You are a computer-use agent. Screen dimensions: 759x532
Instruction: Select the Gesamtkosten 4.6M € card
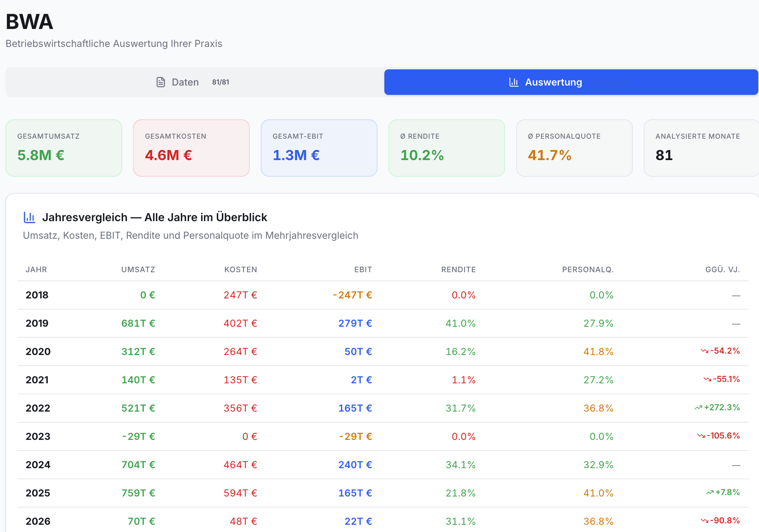pyautogui.click(x=191, y=148)
